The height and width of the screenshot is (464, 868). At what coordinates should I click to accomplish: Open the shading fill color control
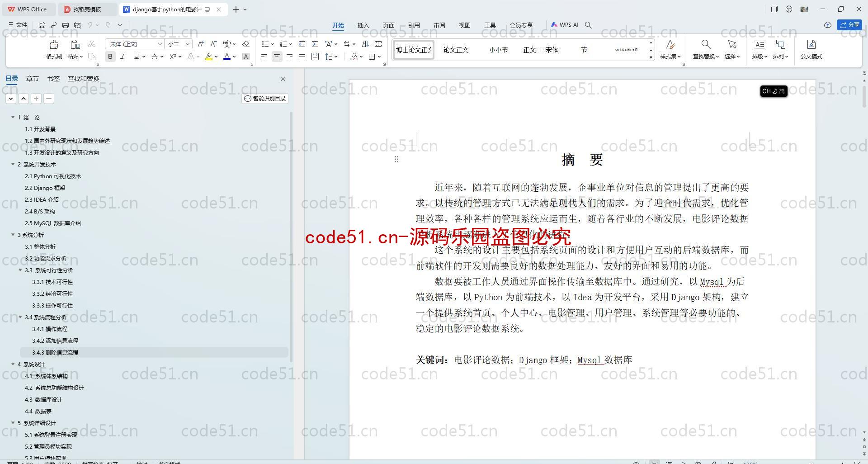click(354, 57)
